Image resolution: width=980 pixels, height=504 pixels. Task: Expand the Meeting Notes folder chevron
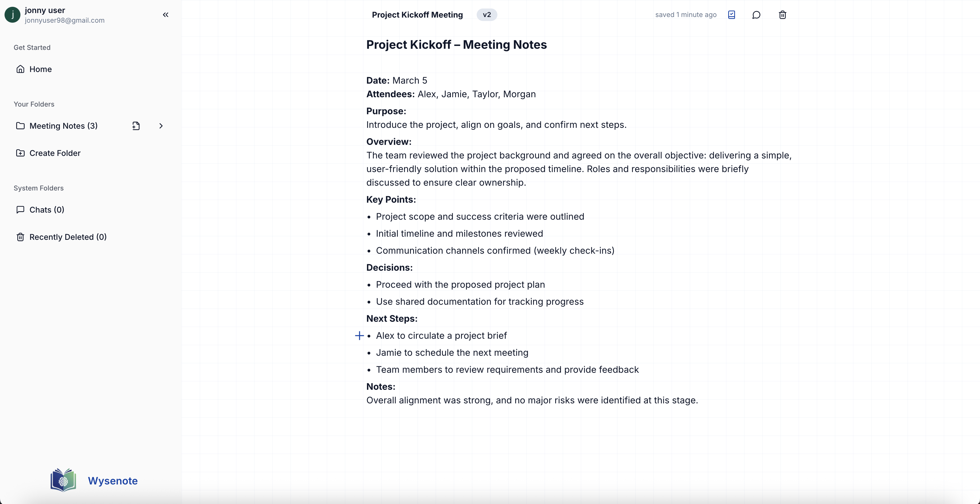point(161,126)
